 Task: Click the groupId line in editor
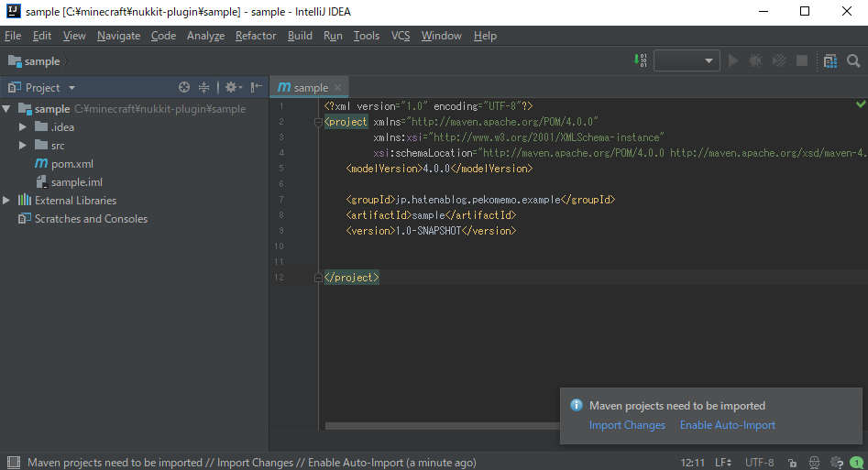pyautogui.click(x=480, y=200)
